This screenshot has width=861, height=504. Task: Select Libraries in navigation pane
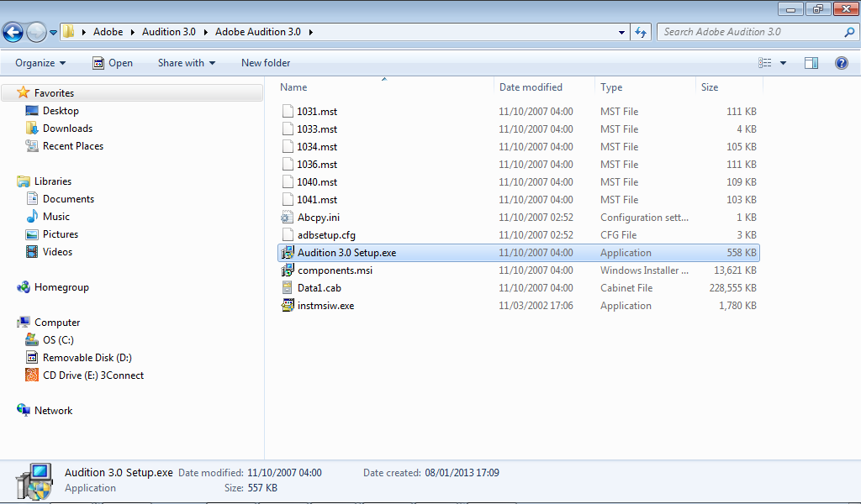tap(53, 181)
